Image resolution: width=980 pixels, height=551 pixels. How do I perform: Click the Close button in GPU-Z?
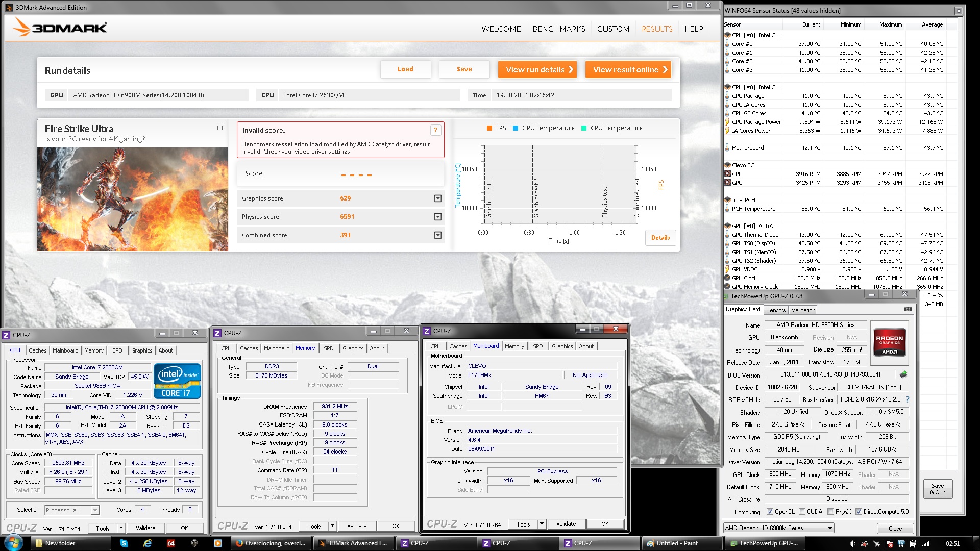(895, 528)
